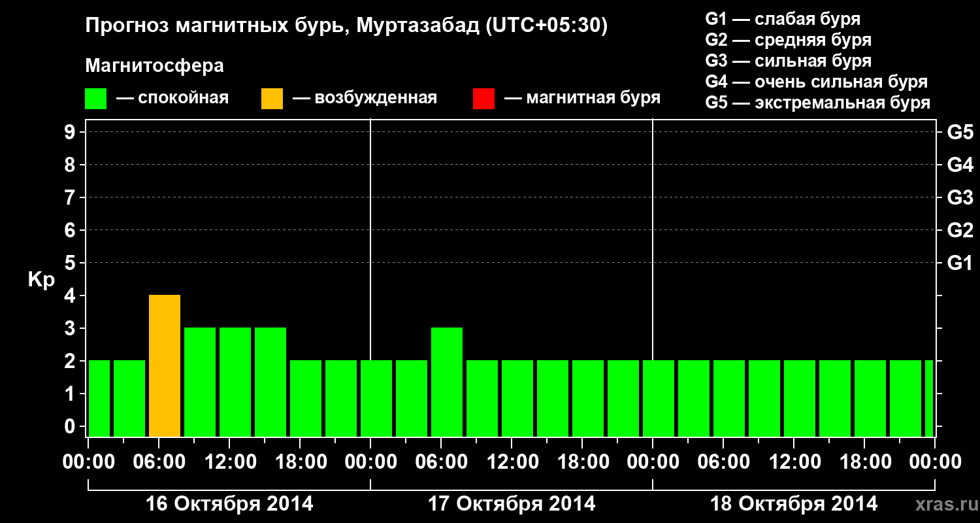Click the 06:00 time label above 17 Октября
This screenshot has height=523, width=980.
(440, 462)
